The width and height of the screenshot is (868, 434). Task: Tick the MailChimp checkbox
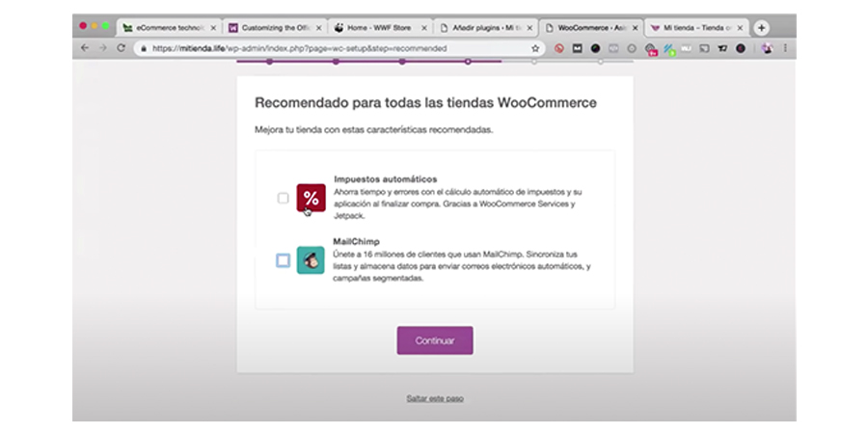click(283, 260)
